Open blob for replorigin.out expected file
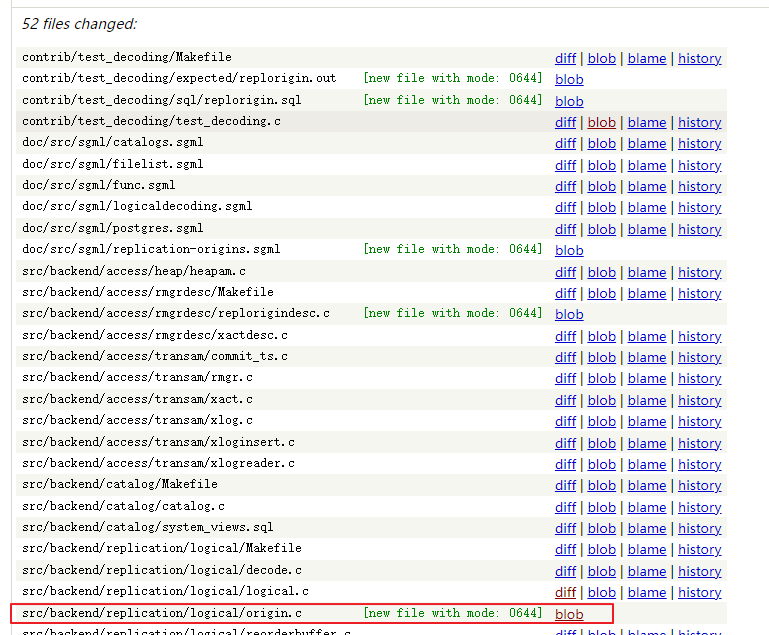 pyautogui.click(x=569, y=79)
